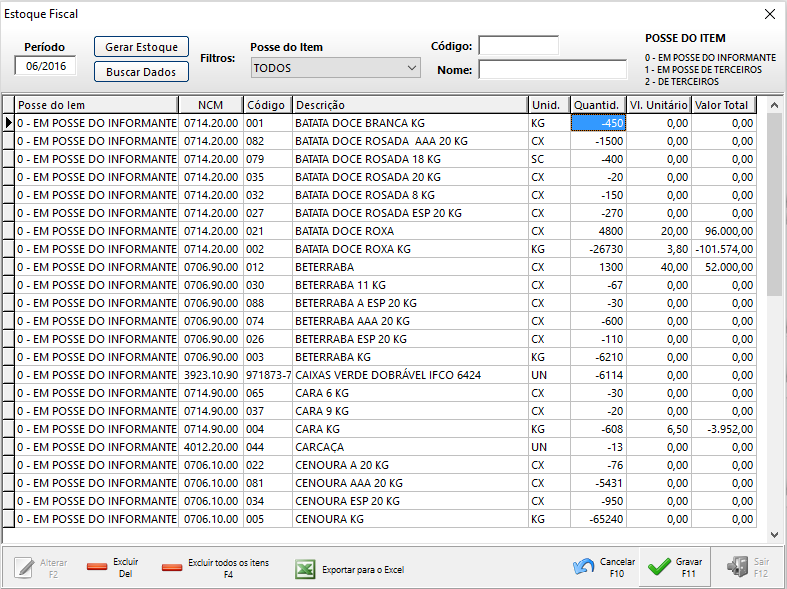
Task: Click the Vl. Unitário column header
Action: [659, 105]
